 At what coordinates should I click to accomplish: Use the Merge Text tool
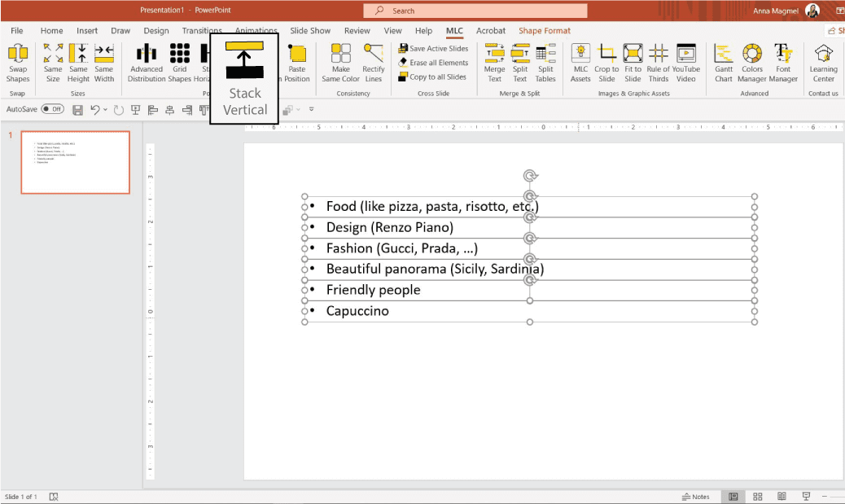tap(494, 61)
